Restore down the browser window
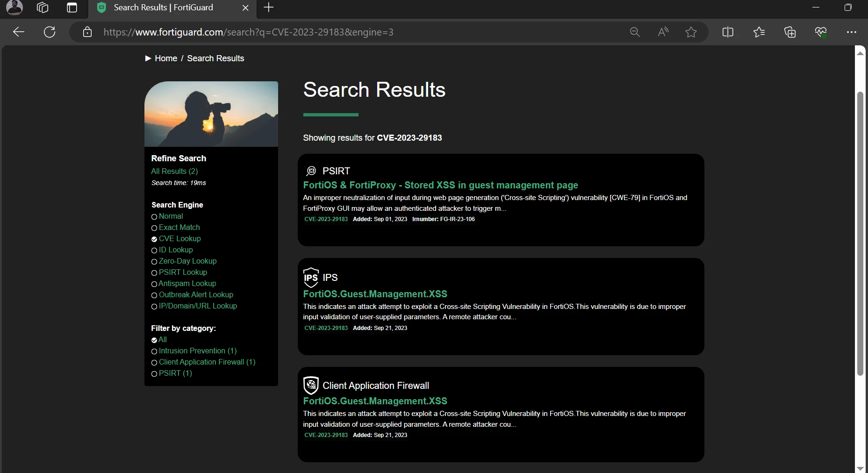The image size is (868, 473). point(848,7)
